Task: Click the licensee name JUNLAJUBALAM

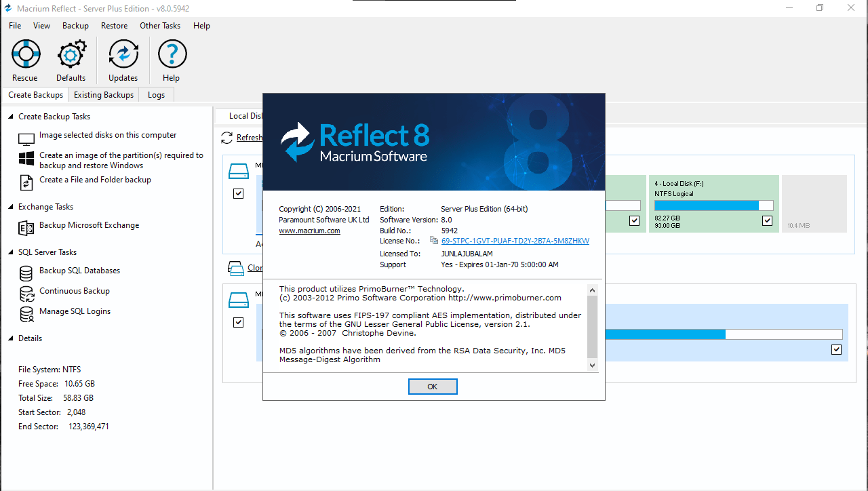Action: coord(467,254)
